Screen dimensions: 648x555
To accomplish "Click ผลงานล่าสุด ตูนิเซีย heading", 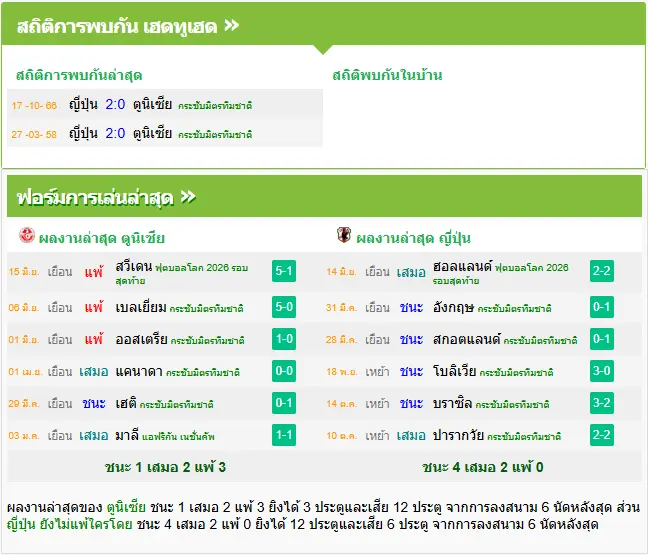I will [x=102, y=238].
